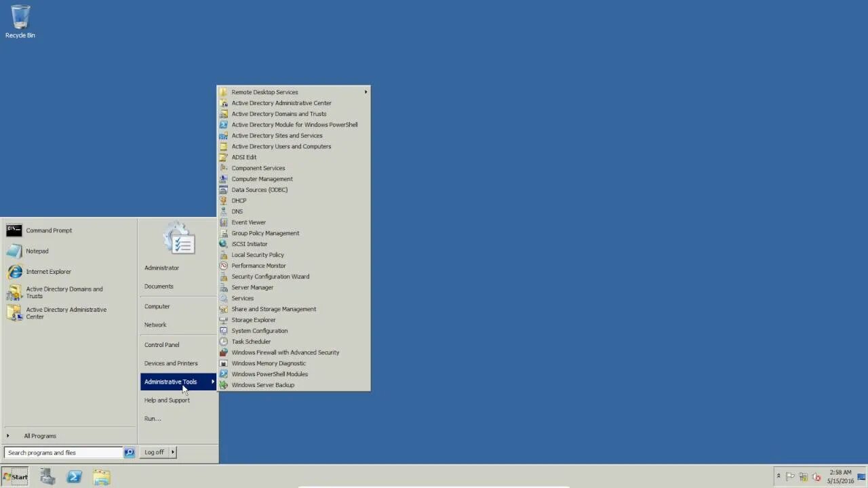The width and height of the screenshot is (868, 488).
Task: Click the Search programs and files box
Action: point(63,453)
